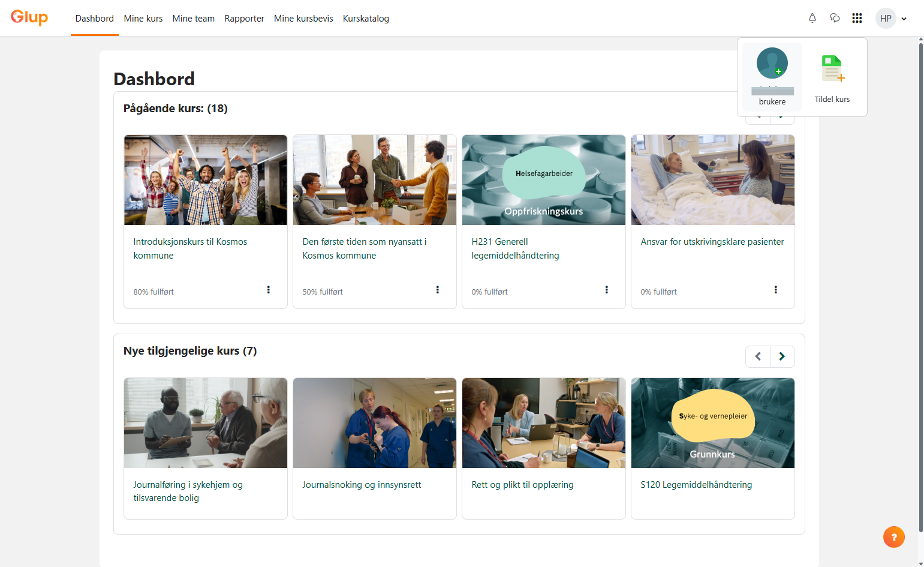The image size is (924, 567).
Task: Open the Mine team tab
Action: [194, 19]
